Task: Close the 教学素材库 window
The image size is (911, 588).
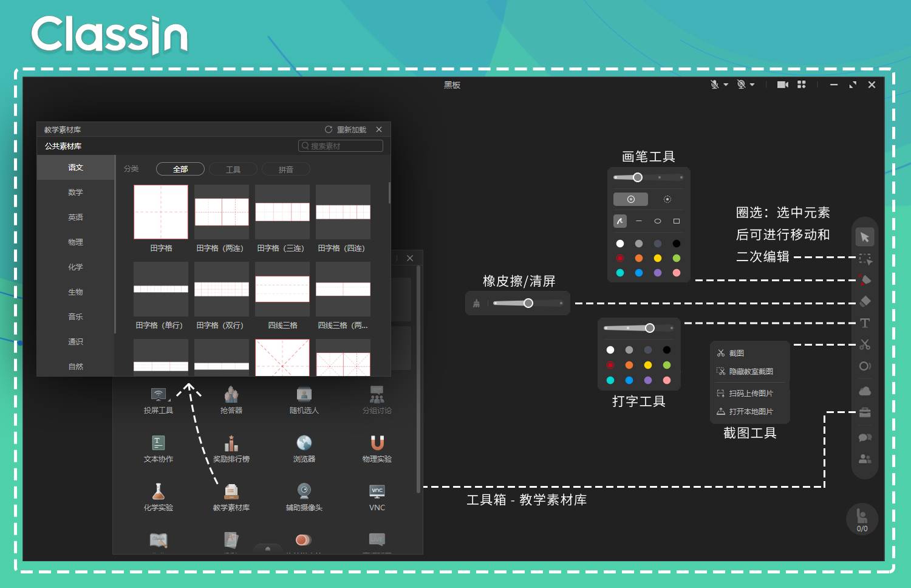Action: (x=379, y=129)
